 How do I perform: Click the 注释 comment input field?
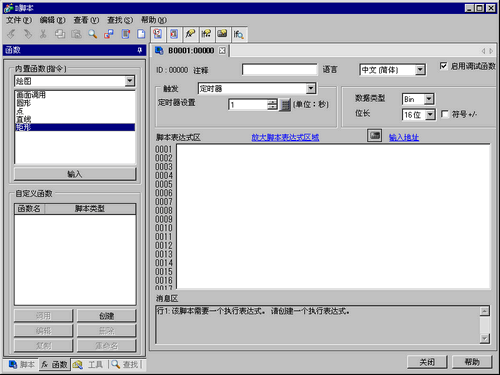[279, 70]
